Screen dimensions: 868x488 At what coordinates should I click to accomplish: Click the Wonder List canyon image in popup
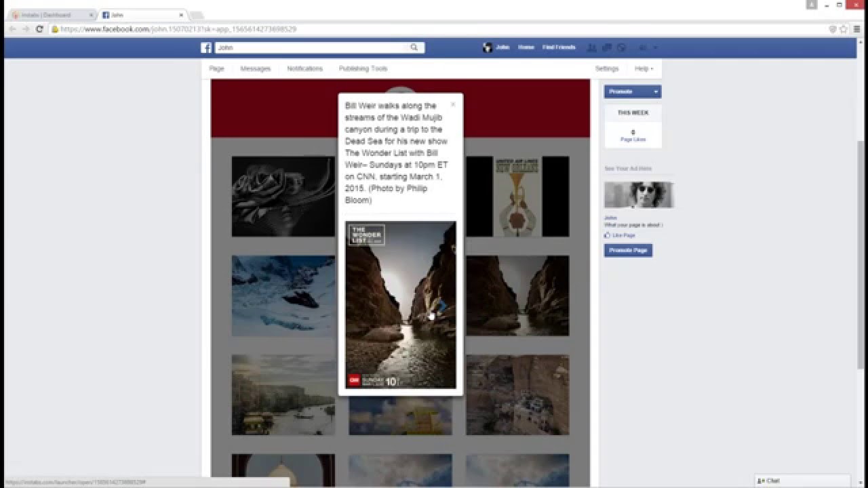(401, 305)
